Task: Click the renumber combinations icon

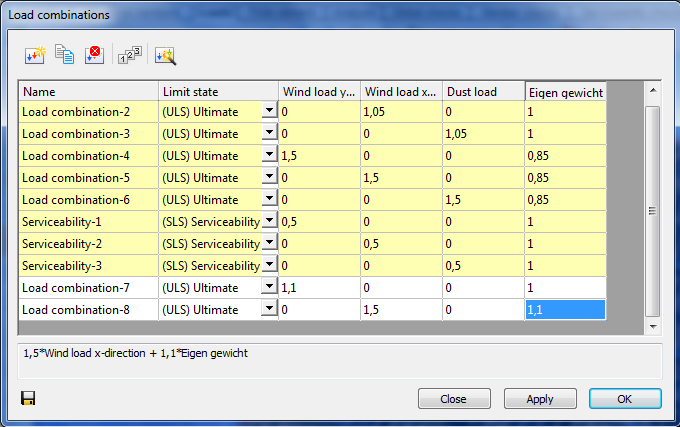Action: [130, 55]
